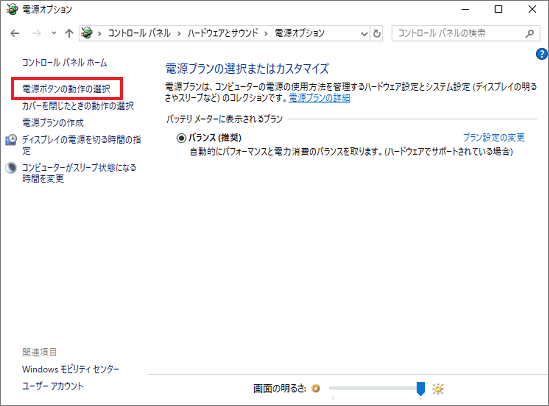Open コンピューターがスリープ状態になる時間を変更 link
This screenshot has width=549, height=406.
click(x=79, y=173)
